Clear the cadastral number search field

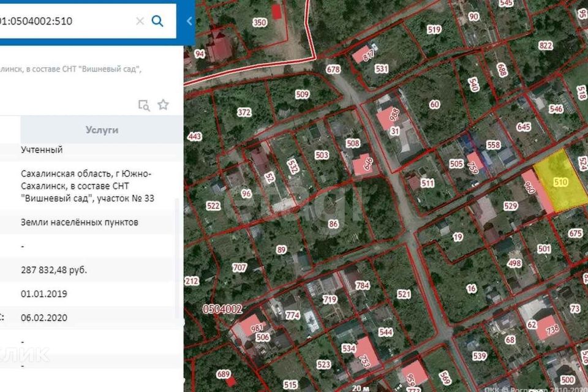click(140, 21)
